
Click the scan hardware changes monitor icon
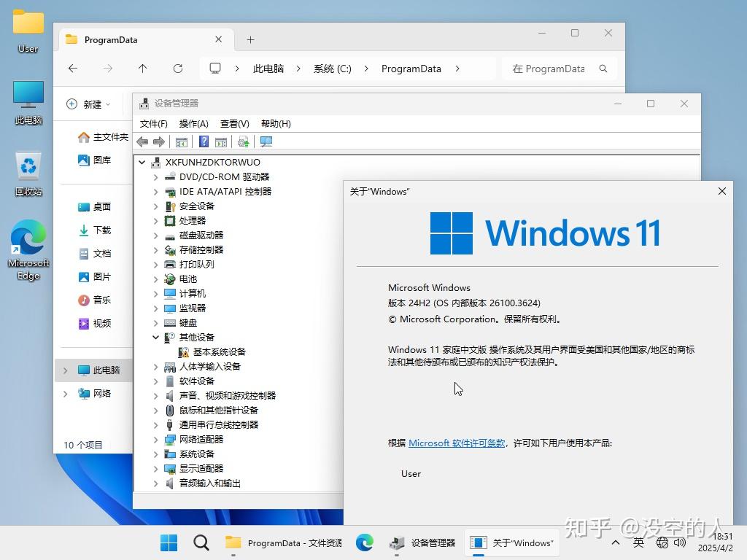(266, 141)
